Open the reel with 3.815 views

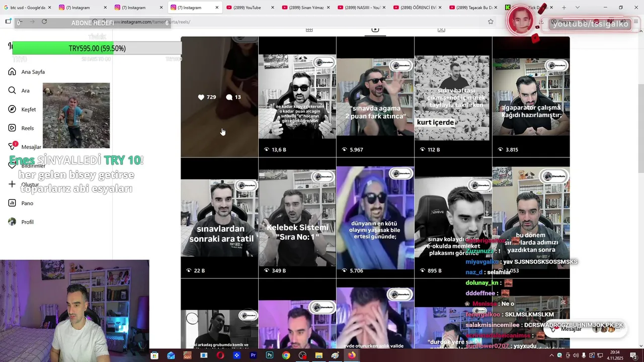[x=531, y=97]
